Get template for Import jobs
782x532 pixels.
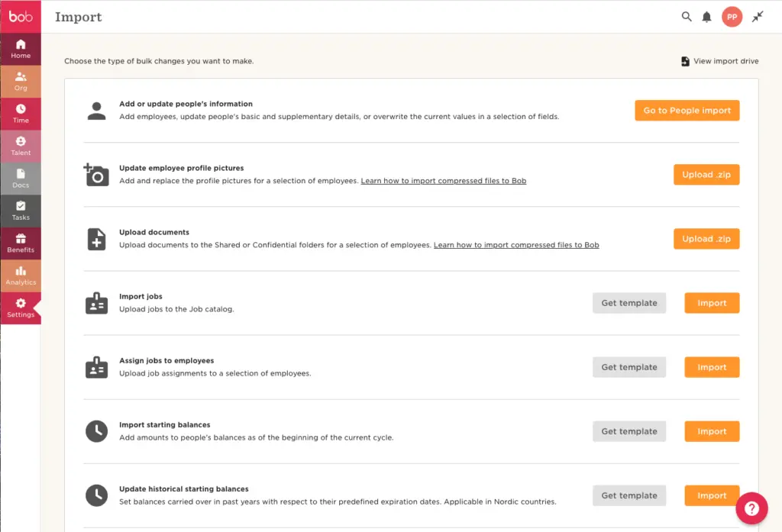click(629, 303)
